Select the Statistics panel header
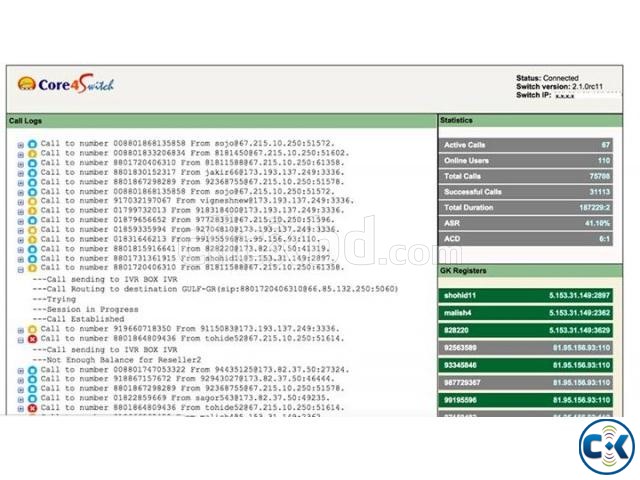 coord(530,120)
